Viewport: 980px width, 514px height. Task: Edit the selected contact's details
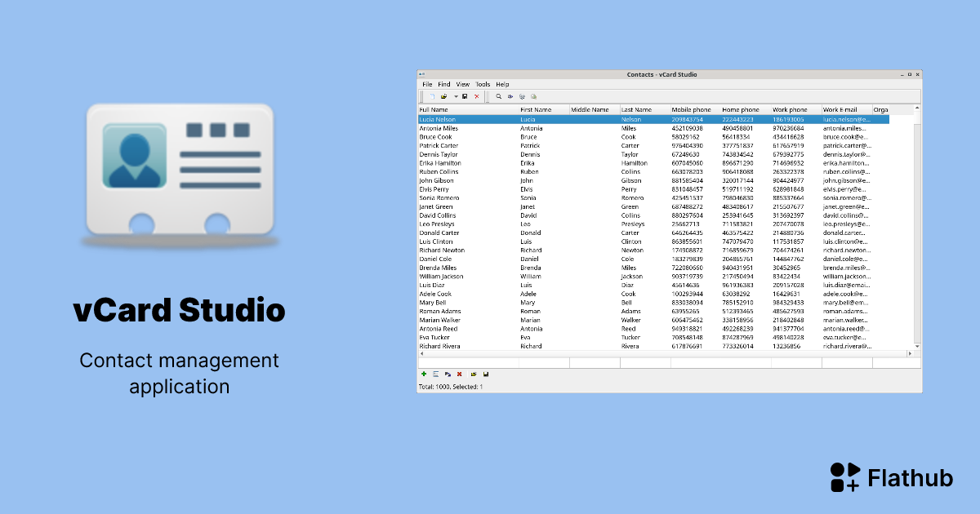[x=436, y=374]
